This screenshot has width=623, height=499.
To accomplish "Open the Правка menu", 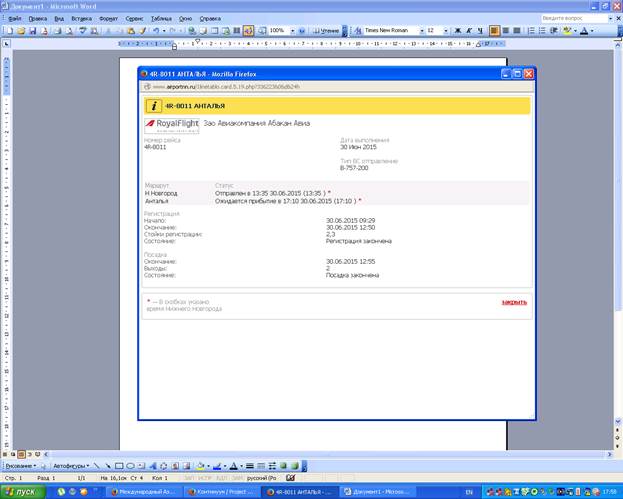I will (x=38, y=19).
